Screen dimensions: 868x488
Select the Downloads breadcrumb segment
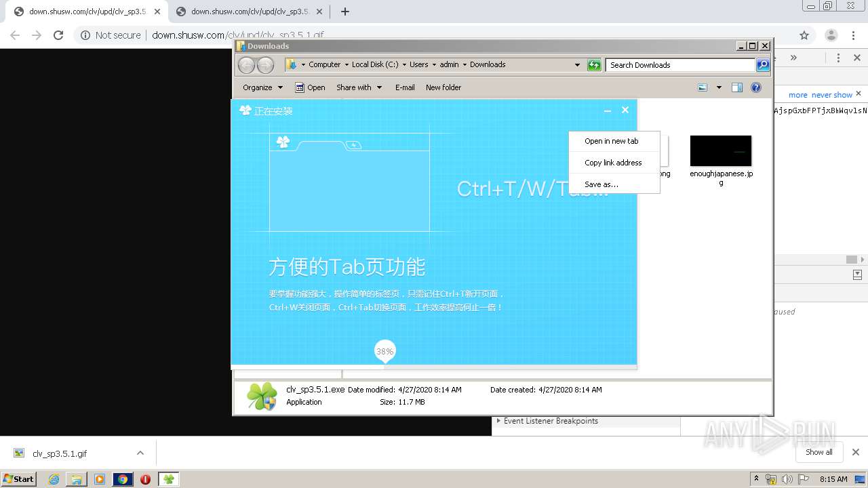(x=488, y=65)
